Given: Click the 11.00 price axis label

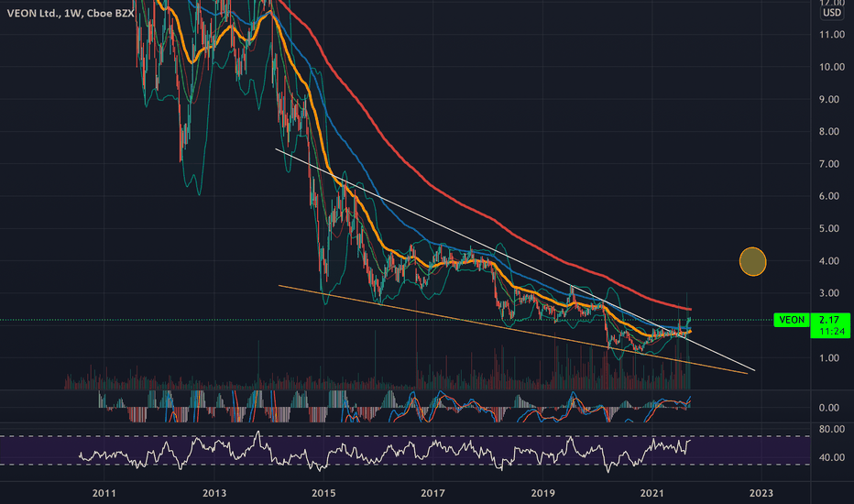Looking at the screenshot, I should click(x=832, y=34).
